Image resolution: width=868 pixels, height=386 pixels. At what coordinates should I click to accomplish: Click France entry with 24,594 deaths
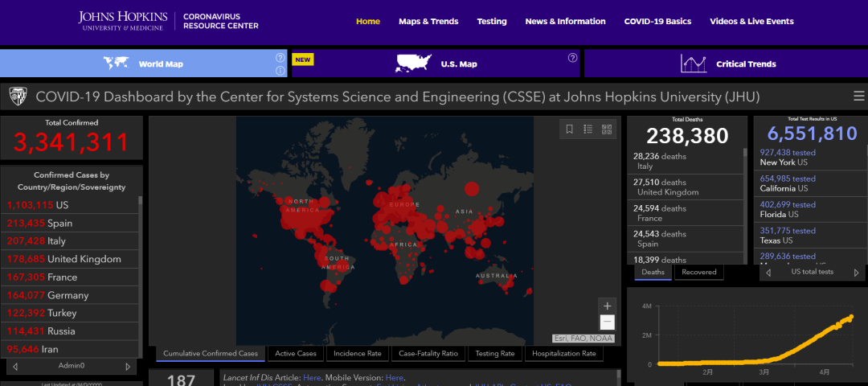(x=686, y=213)
